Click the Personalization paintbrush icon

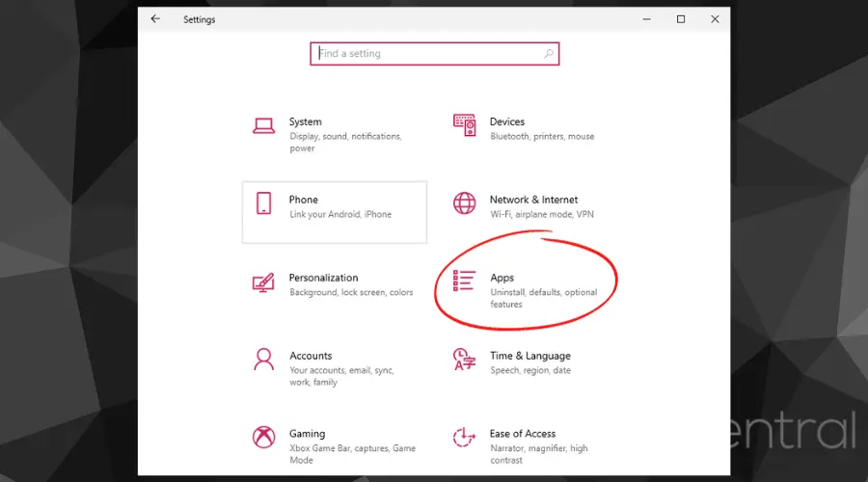coord(263,282)
